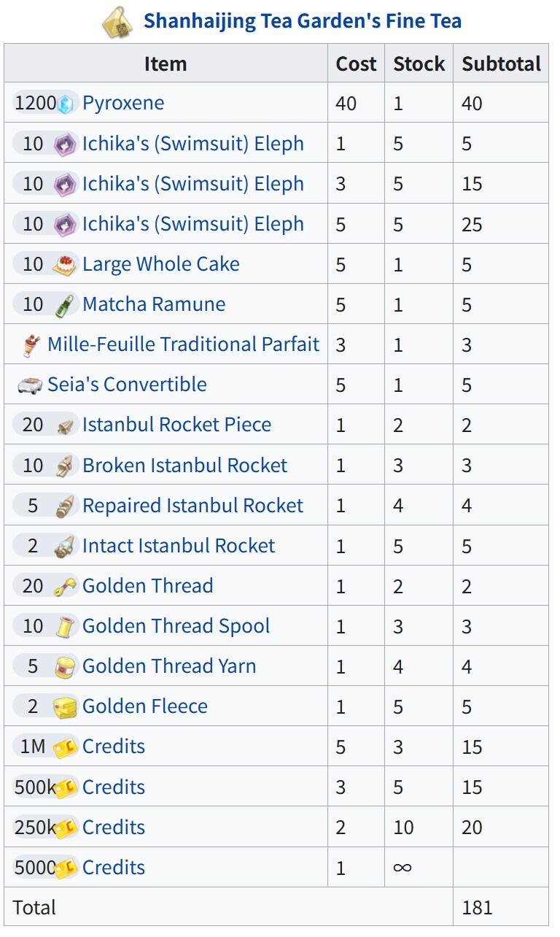Open the Ichika's (Swimsuit) Eleph link costing 1
Image resolution: width=560 pixels, height=937 pixels.
(x=192, y=144)
